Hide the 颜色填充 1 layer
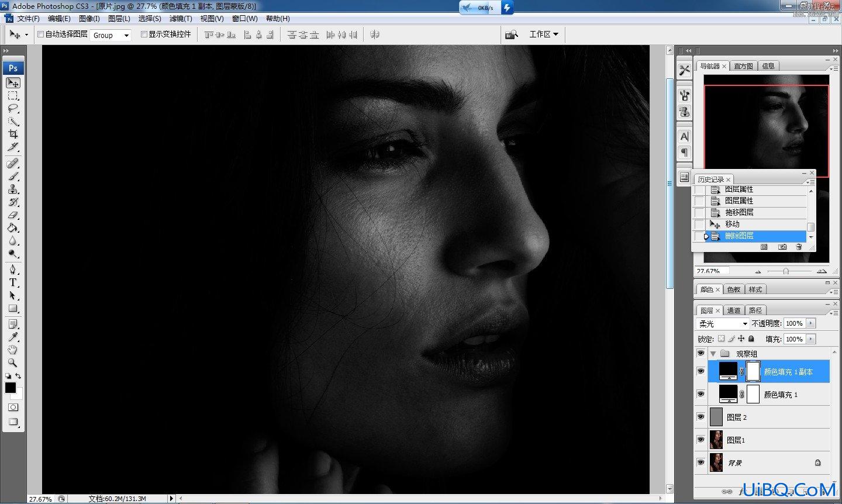Image resolution: width=842 pixels, height=504 pixels. click(700, 394)
